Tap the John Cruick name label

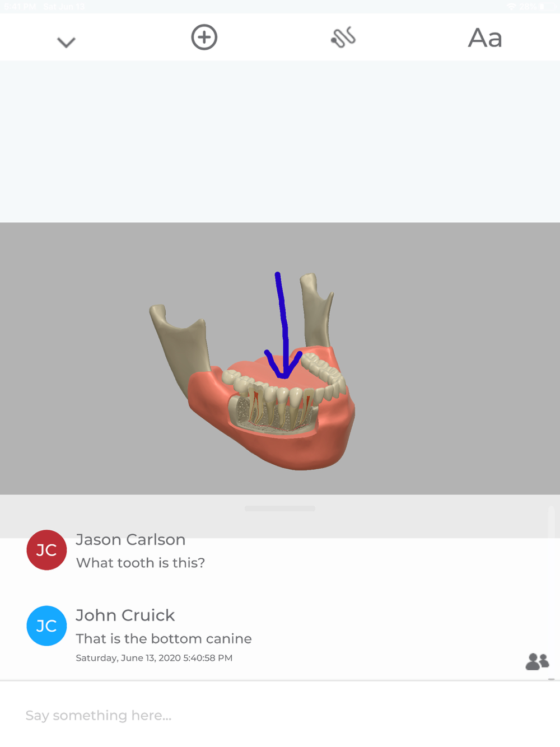click(125, 615)
